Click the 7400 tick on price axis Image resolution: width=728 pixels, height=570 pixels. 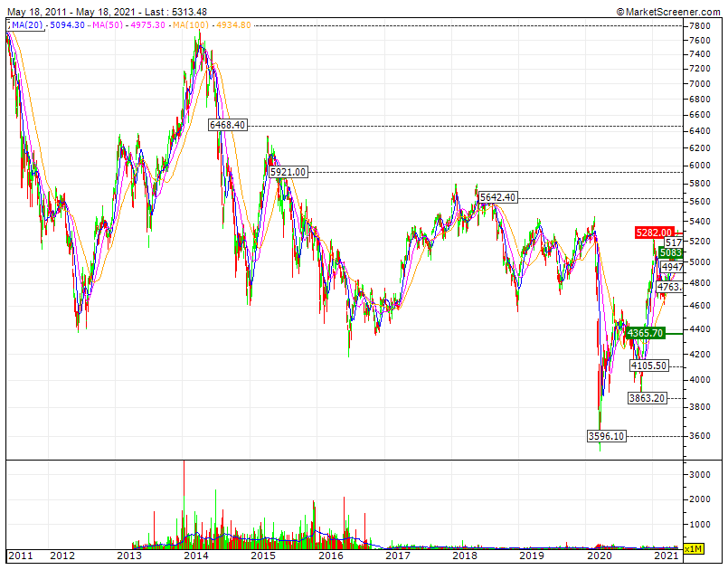tap(700, 54)
